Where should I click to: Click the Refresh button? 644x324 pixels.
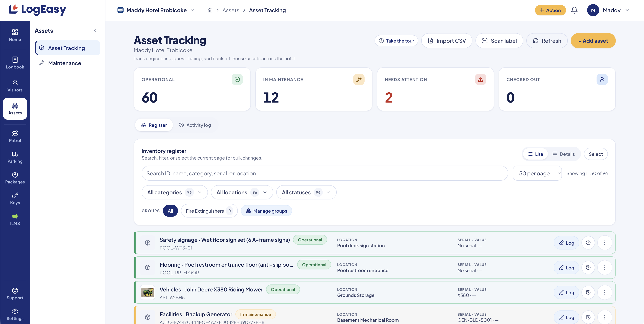click(547, 41)
